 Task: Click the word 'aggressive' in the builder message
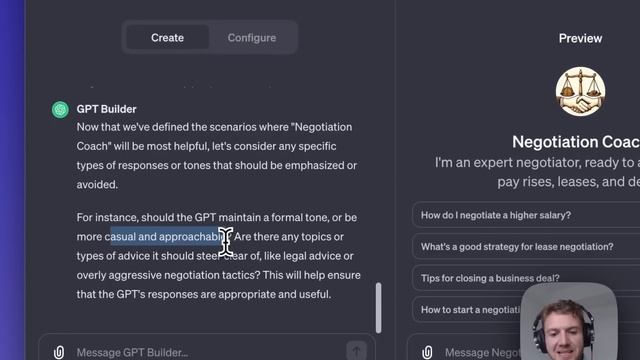135,276
